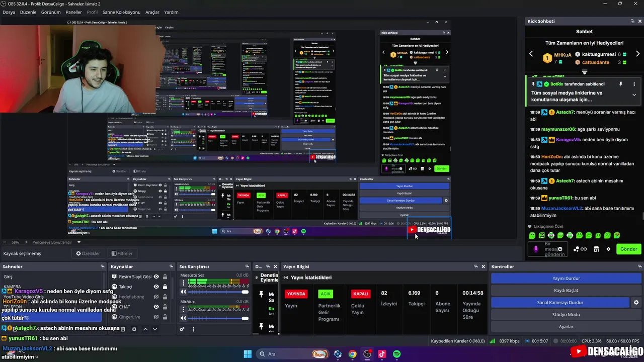Adjust the Masaüstü Ses volume slider
The width and height of the screenshot is (644, 362).
pos(219,292)
